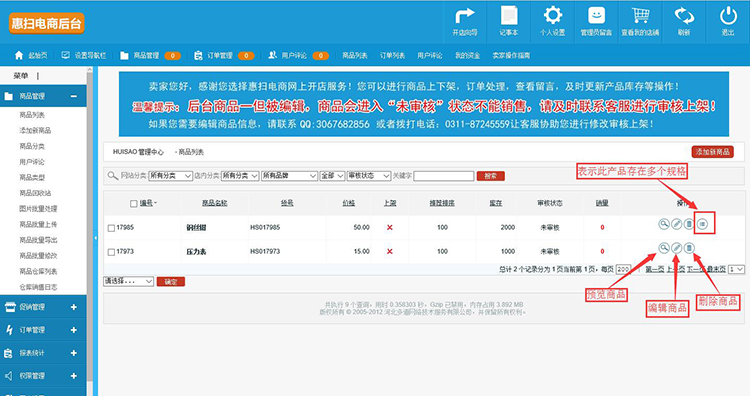Screen dimensions: 750x396
Task: Go to 起始页 home icon
Action: tap(19, 55)
